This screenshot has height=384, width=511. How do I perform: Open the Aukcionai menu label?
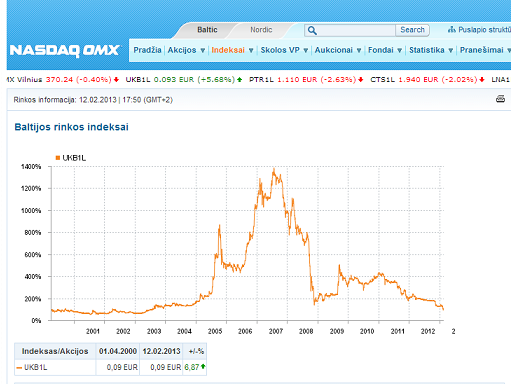pos(334,50)
